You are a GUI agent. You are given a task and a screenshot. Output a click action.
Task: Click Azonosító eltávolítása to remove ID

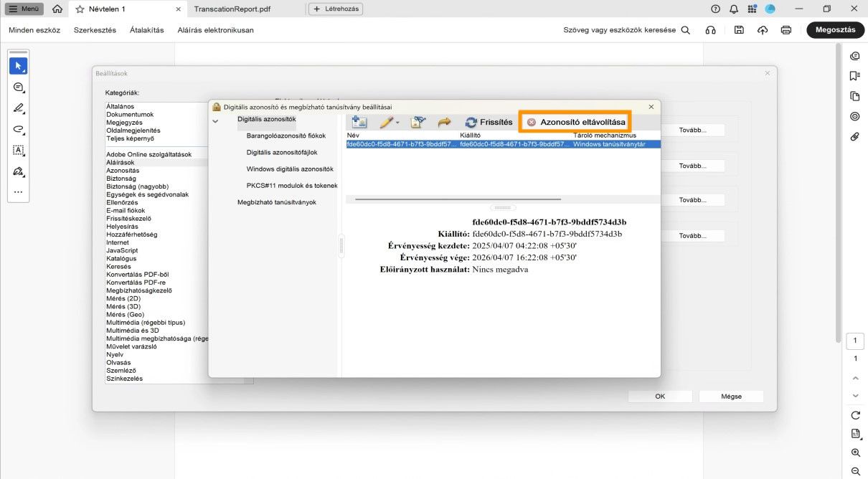pyautogui.click(x=578, y=121)
